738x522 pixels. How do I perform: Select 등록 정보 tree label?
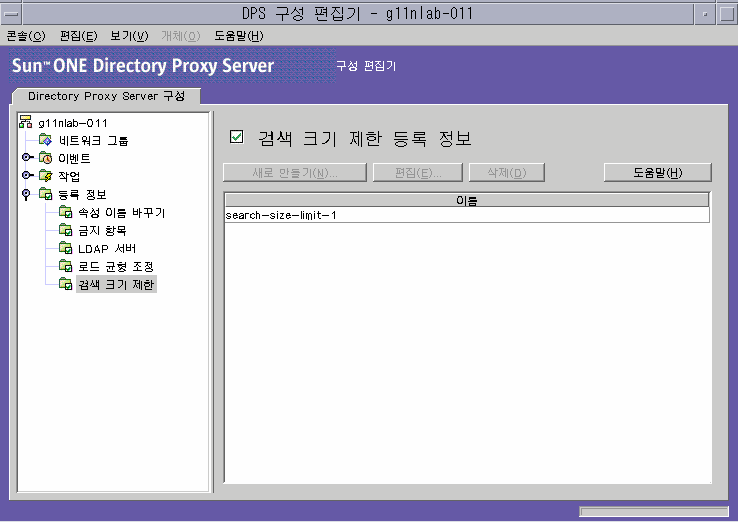[82, 194]
